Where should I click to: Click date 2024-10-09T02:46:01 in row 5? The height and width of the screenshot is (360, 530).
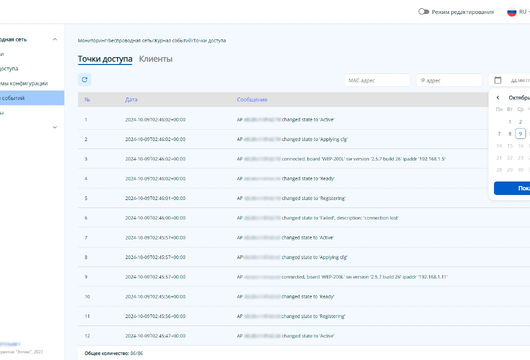click(155, 198)
